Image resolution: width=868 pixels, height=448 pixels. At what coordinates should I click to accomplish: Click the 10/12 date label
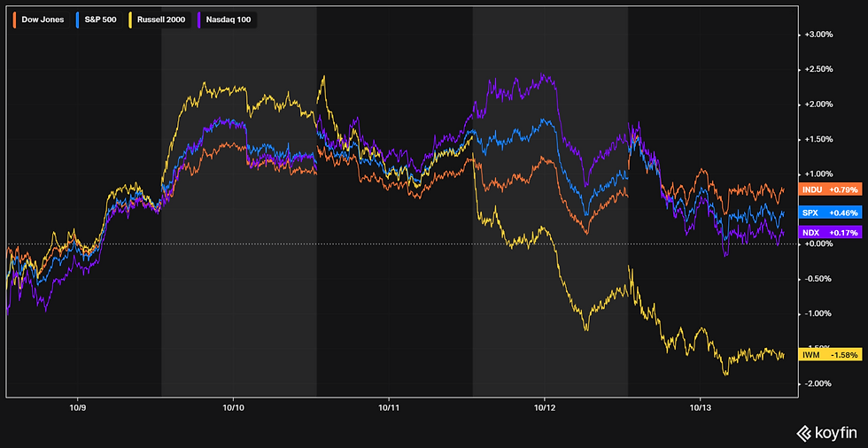[545, 407]
